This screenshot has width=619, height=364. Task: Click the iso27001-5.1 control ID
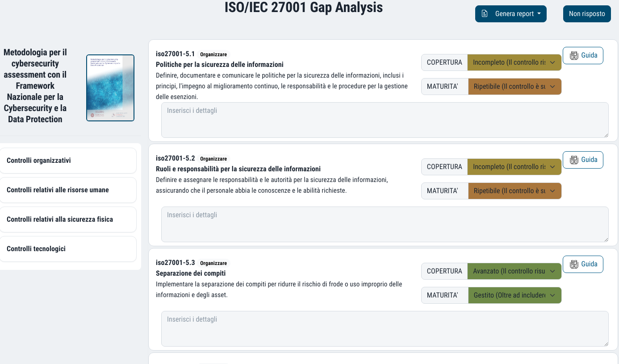176,54
